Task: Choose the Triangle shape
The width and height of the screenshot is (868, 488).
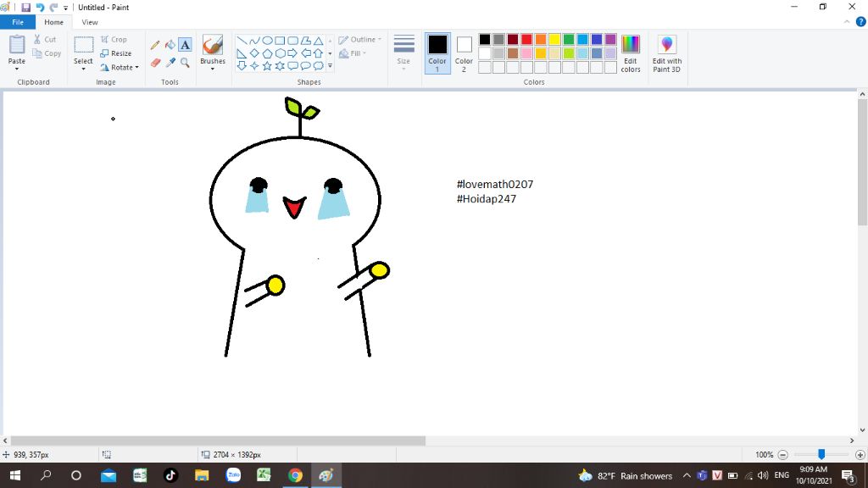Action: pyautogui.click(x=319, y=41)
